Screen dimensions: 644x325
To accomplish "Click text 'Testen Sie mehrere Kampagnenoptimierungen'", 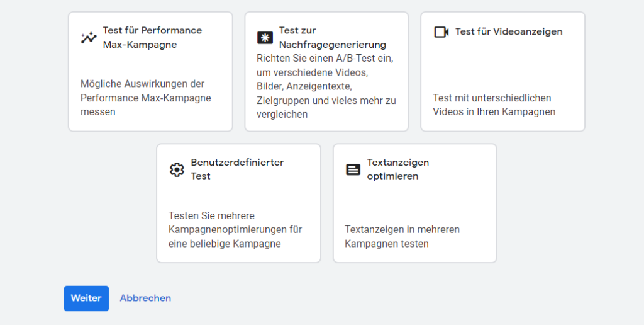I will point(235,222).
